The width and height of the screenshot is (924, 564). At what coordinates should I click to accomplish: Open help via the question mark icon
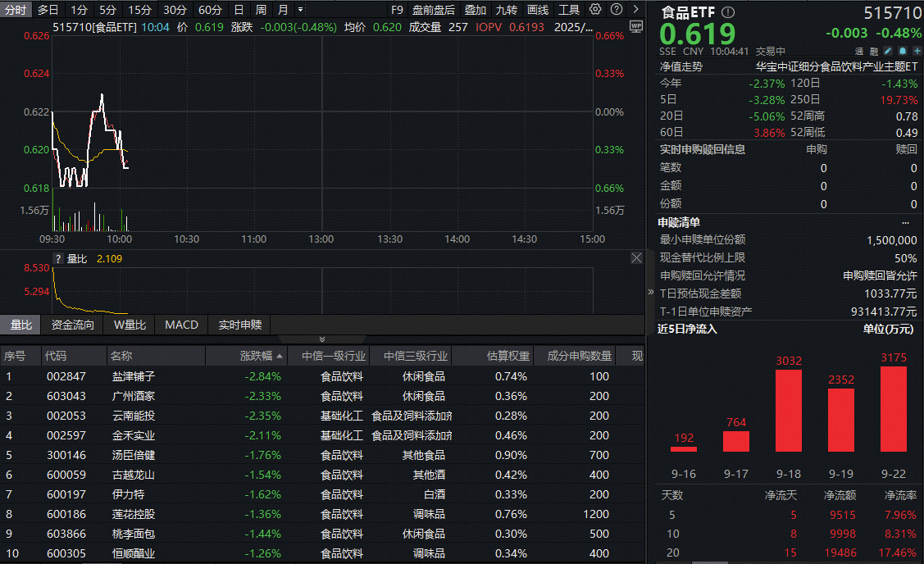(x=616, y=10)
